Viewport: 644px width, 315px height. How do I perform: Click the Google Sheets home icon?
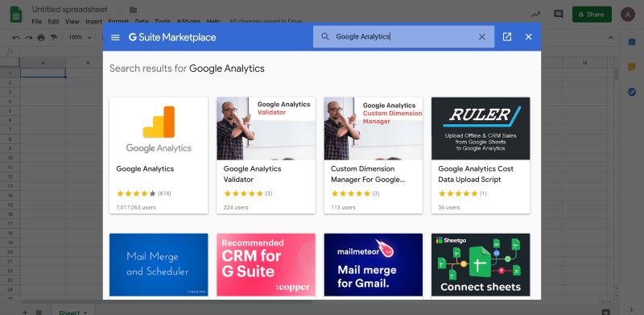click(16, 15)
